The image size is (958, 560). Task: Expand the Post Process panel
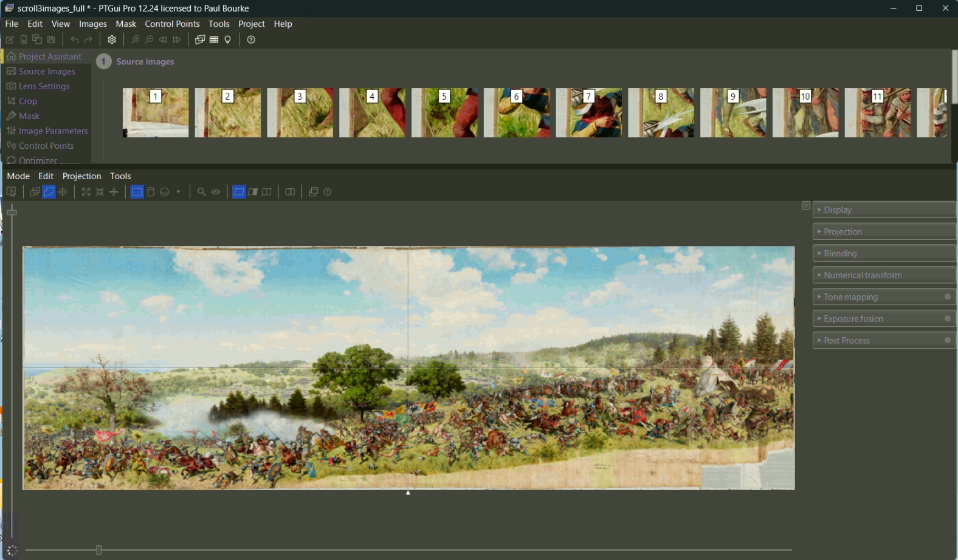884,341
